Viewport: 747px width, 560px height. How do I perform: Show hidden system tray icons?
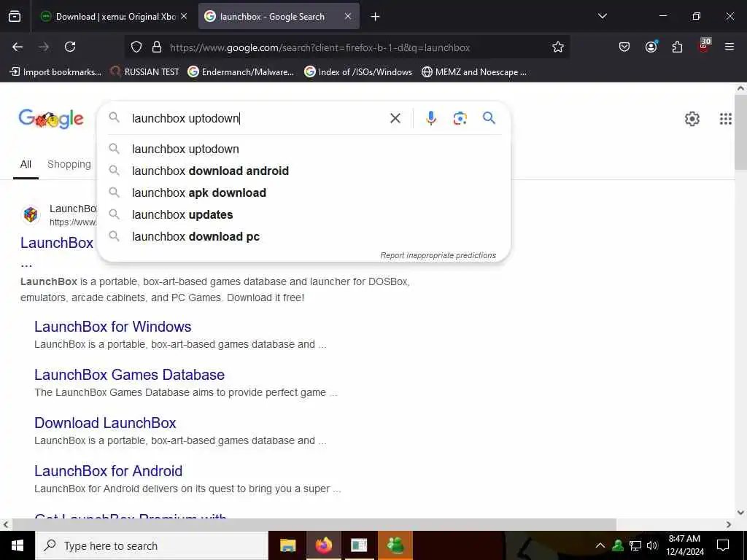[600, 545]
